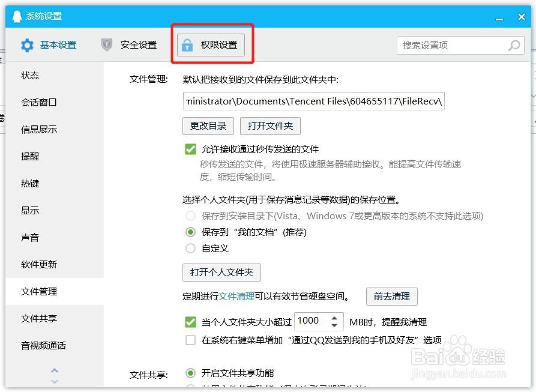This screenshot has width=536, height=392.
Task: Click the magnifier icon in the search box
Action: pos(514,45)
